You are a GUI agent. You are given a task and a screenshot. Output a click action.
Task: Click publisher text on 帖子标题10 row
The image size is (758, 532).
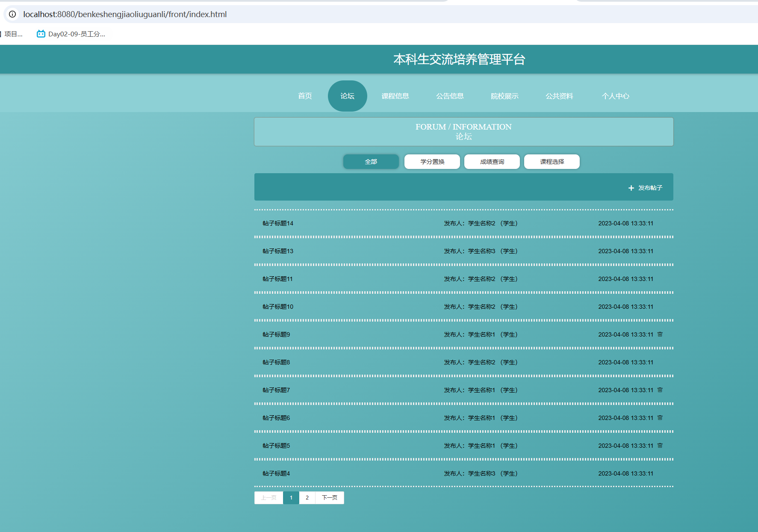481,307
